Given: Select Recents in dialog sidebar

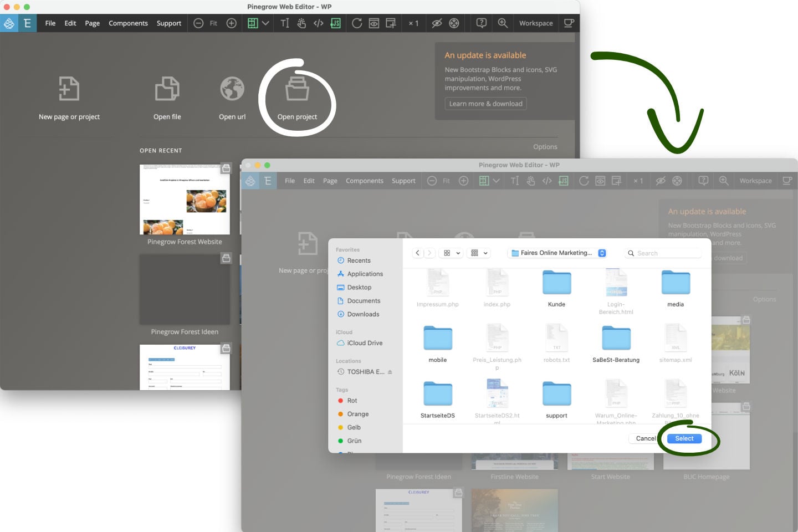Looking at the screenshot, I should (359, 260).
